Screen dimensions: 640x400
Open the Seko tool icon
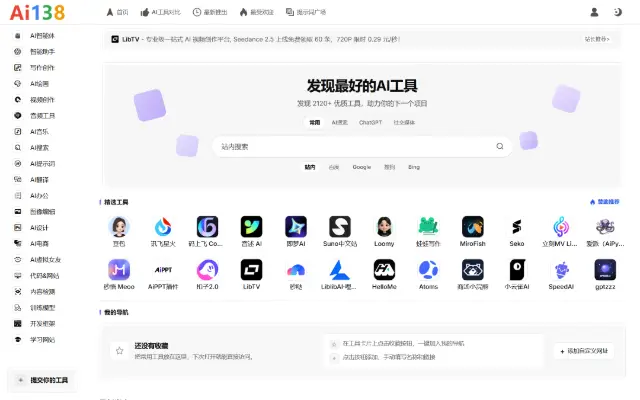517,227
